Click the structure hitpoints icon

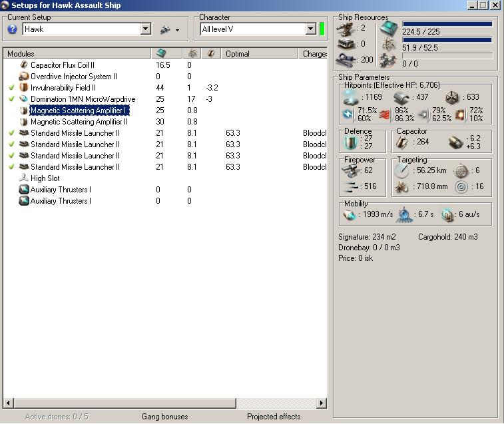tap(452, 97)
